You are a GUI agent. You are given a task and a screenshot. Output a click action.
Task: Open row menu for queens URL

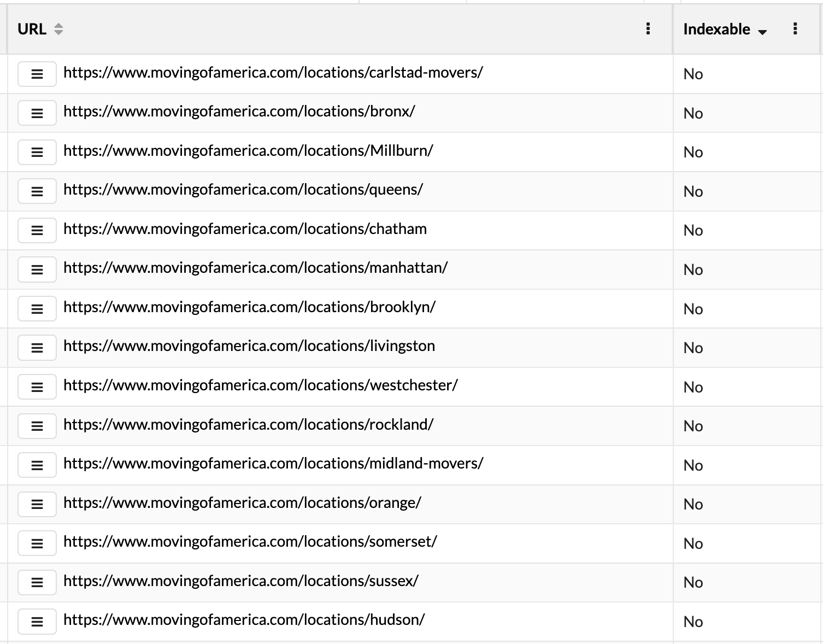(x=37, y=191)
